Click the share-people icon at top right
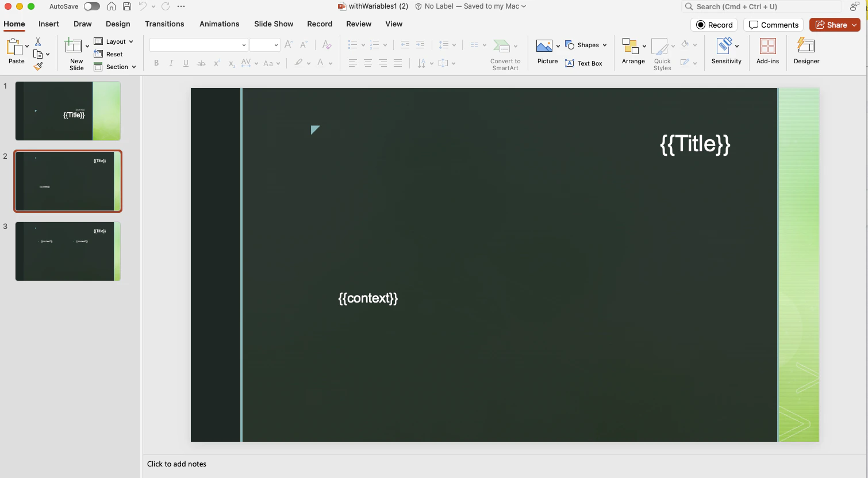The image size is (868, 478). click(x=855, y=6)
